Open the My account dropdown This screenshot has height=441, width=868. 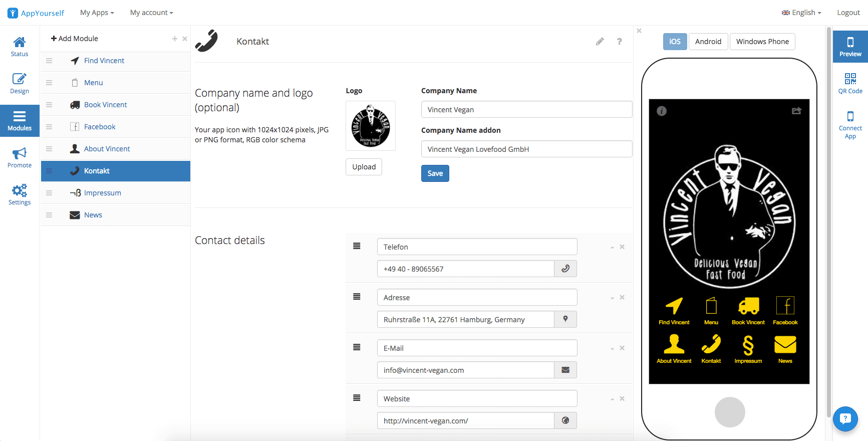click(x=152, y=13)
